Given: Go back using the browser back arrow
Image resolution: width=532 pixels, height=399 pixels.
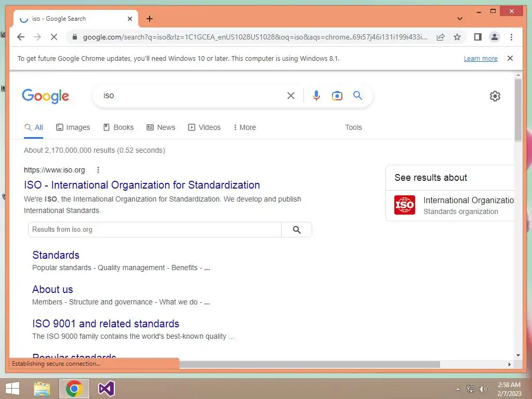Looking at the screenshot, I should point(21,37).
